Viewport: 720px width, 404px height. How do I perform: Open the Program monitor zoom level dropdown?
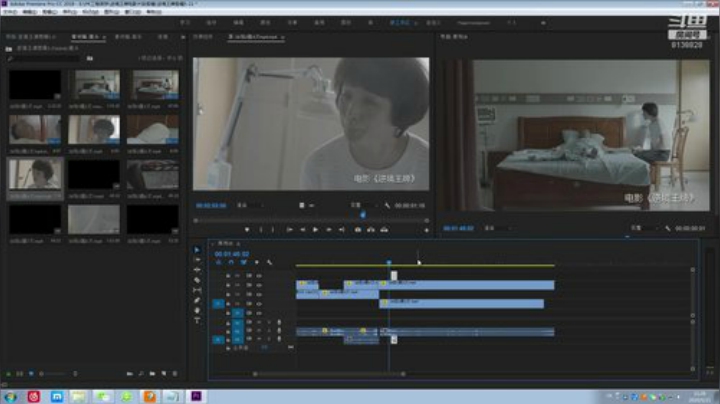pos(498,228)
